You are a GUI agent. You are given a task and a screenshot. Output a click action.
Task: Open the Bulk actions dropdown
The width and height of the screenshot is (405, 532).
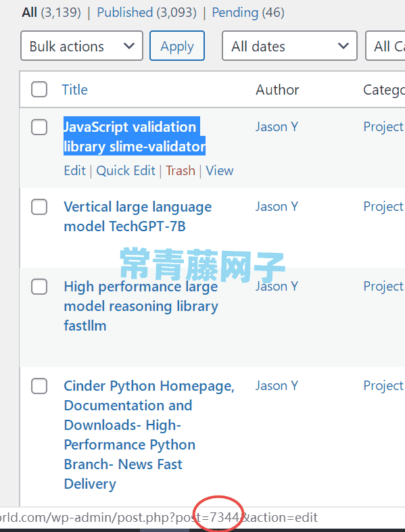click(x=82, y=46)
